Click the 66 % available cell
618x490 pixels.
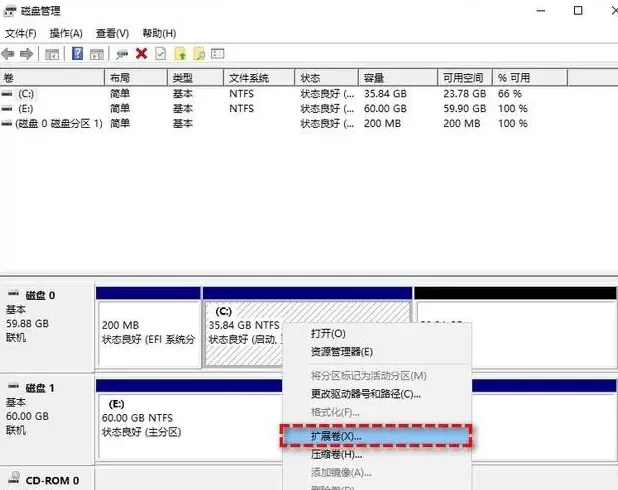(510, 94)
